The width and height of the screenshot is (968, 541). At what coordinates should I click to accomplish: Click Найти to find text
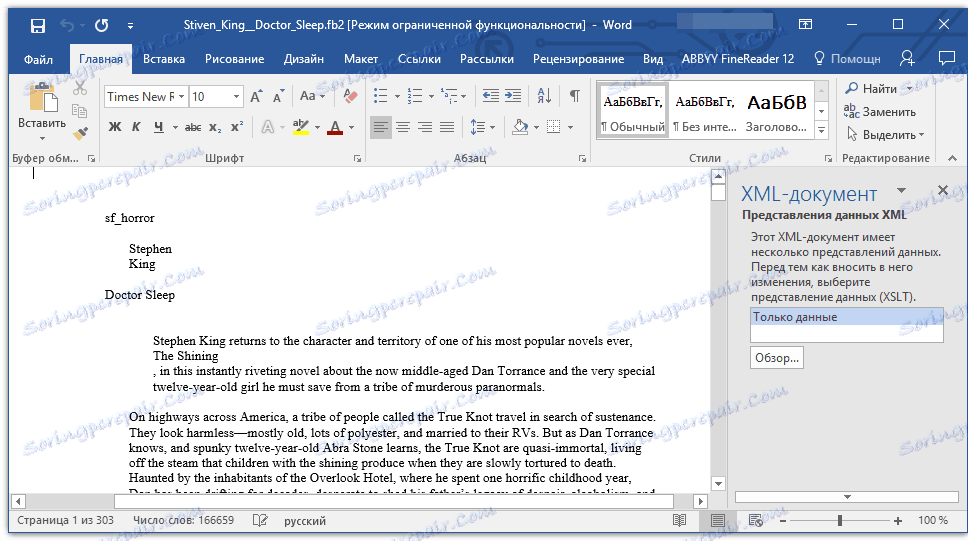(x=872, y=89)
